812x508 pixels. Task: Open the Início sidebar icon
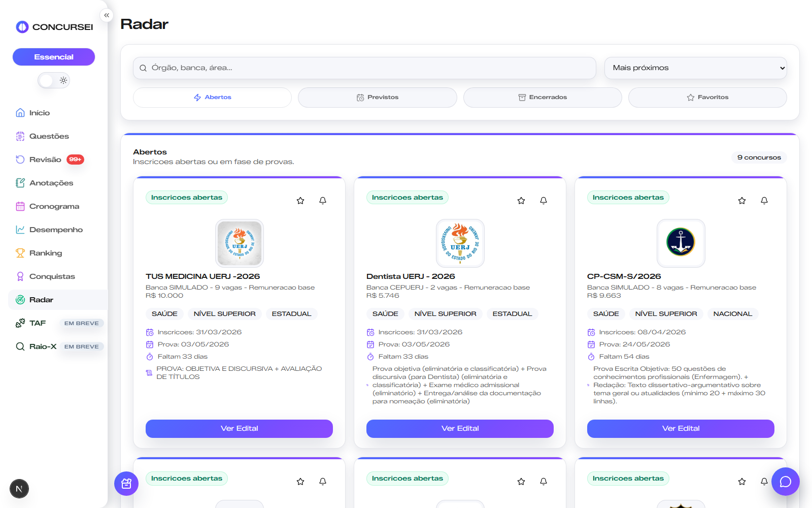click(40, 112)
